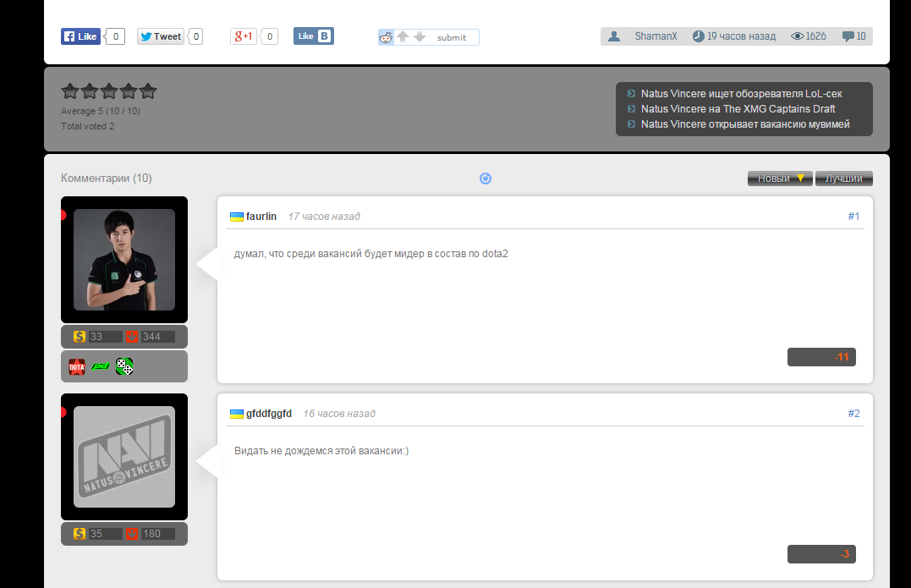Click the Facebook like count 0

tap(116, 36)
